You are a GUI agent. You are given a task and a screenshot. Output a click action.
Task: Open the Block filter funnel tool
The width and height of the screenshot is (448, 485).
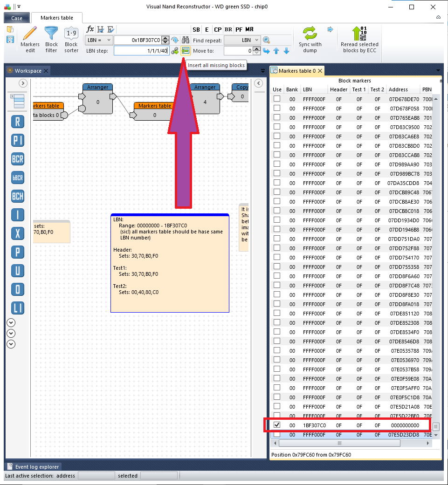tap(51, 39)
